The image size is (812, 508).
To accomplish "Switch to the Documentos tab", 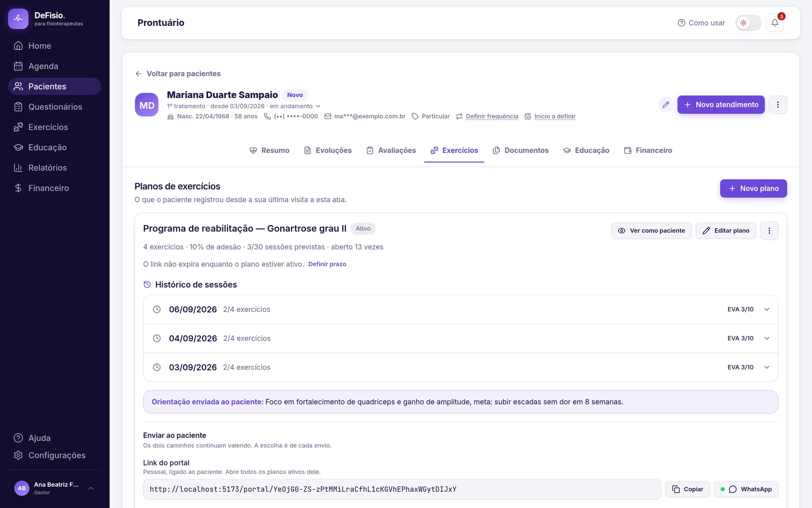I will click(521, 150).
